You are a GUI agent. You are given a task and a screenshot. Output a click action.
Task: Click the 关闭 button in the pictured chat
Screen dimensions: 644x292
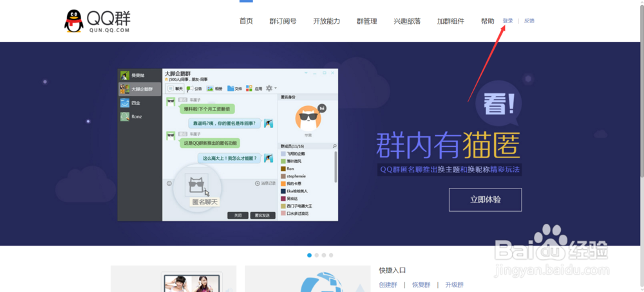238,215
